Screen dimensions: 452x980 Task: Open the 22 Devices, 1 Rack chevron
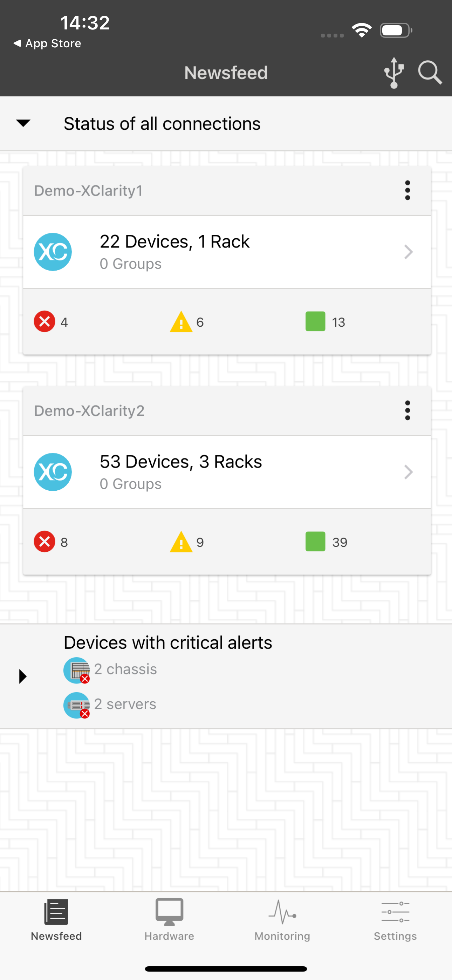click(x=408, y=252)
